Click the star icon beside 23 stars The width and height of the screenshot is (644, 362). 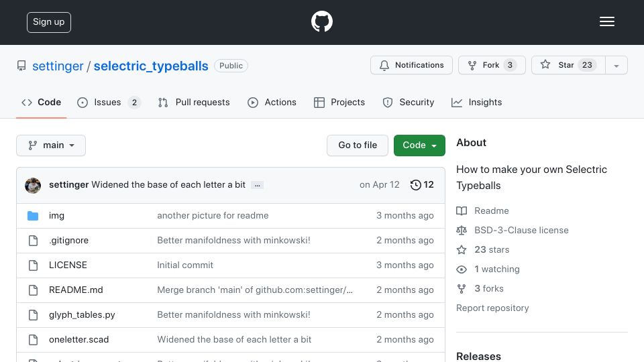point(462,249)
